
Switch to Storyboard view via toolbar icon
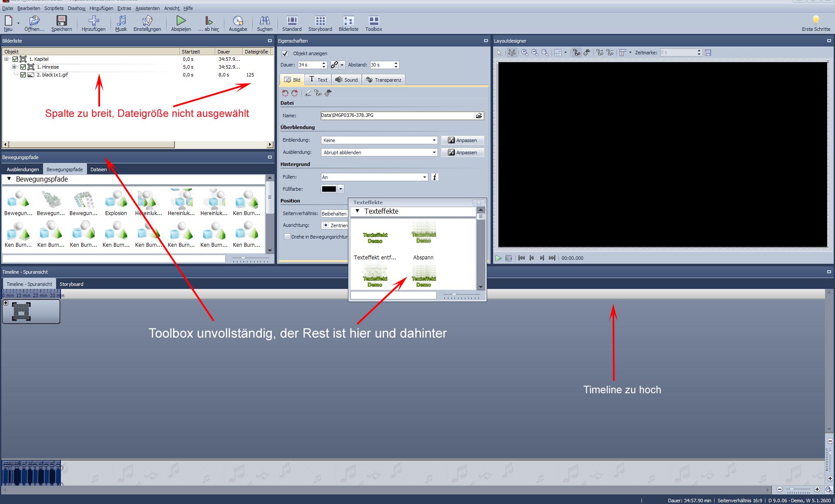click(320, 20)
